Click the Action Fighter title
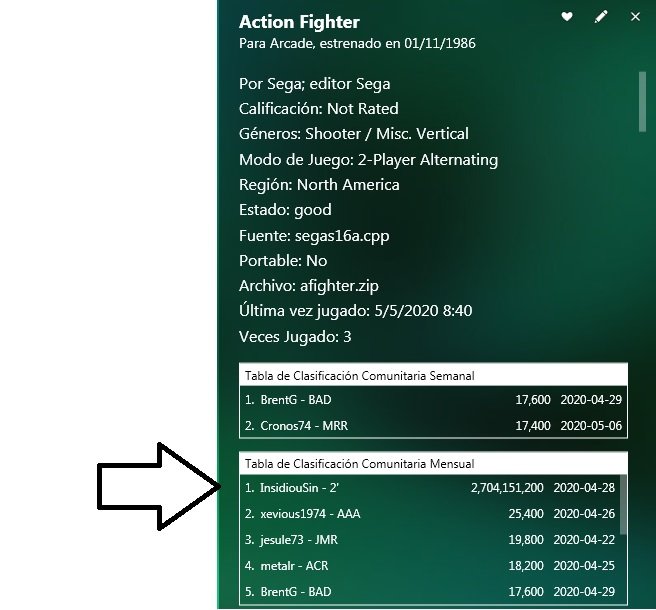This screenshot has height=610, width=656. coord(299,22)
